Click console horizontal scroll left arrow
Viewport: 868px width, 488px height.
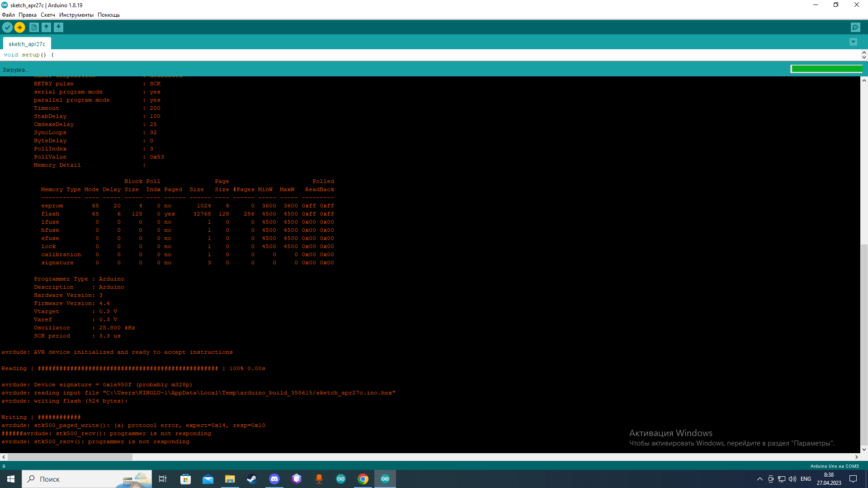point(4,457)
